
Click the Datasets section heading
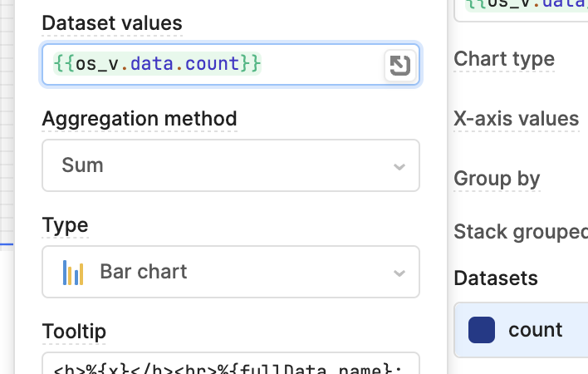(496, 278)
